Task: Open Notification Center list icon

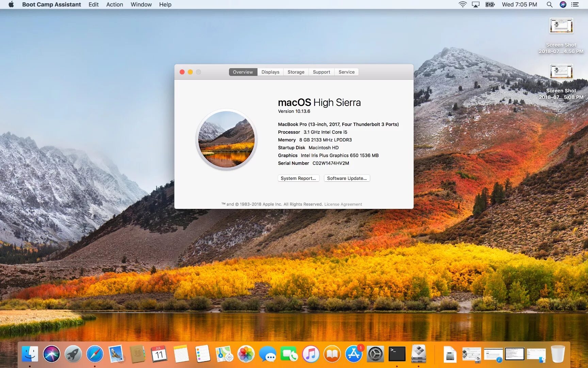Action: coord(575,4)
